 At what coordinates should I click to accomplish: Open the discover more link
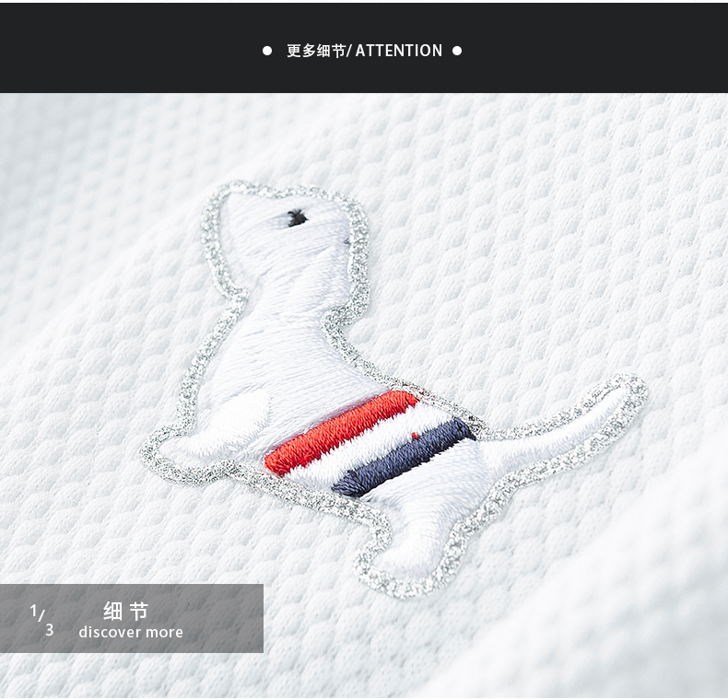click(x=131, y=632)
